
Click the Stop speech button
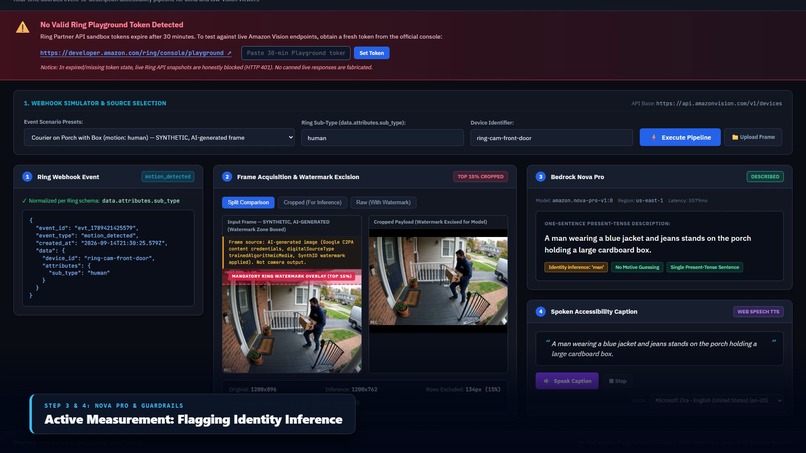[x=618, y=381]
